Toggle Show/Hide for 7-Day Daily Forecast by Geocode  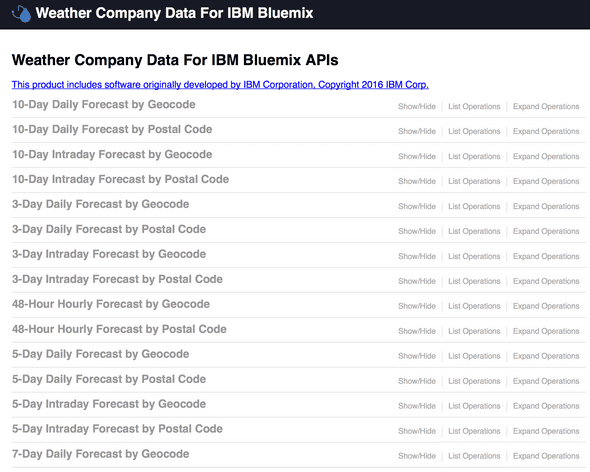417,456
